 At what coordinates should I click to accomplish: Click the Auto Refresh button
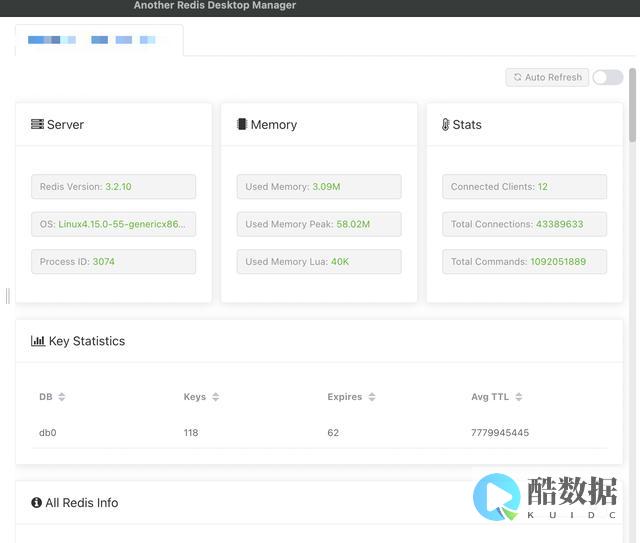point(547,77)
